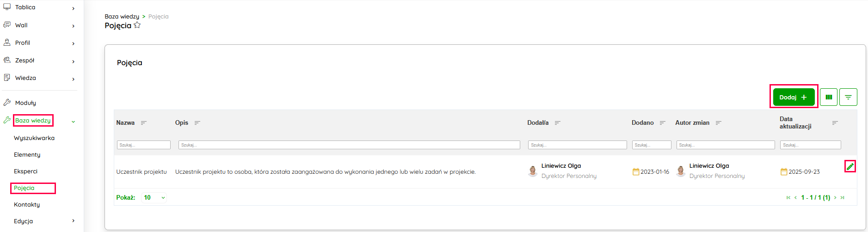Expand the Edycja submenu arrow
The image size is (868, 232).
(73, 221)
